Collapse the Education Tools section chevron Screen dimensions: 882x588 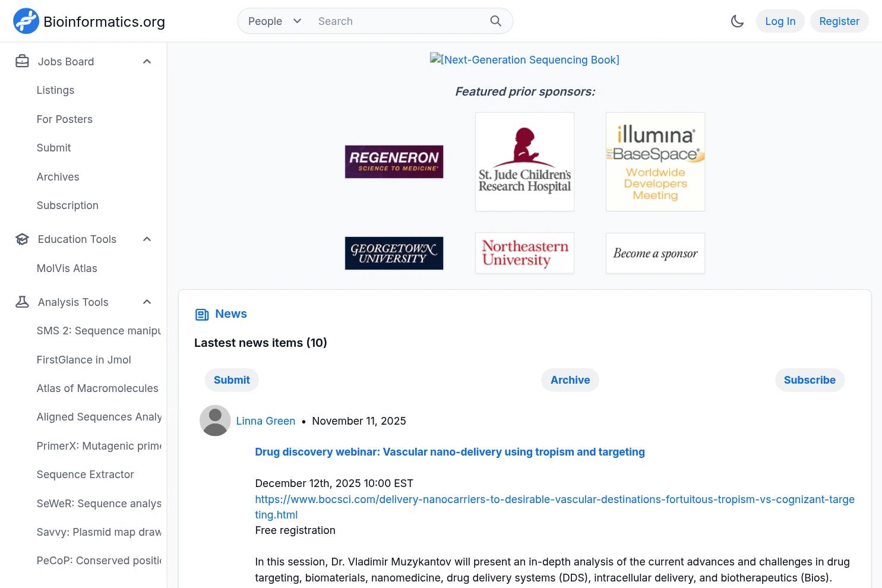point(147,239)
